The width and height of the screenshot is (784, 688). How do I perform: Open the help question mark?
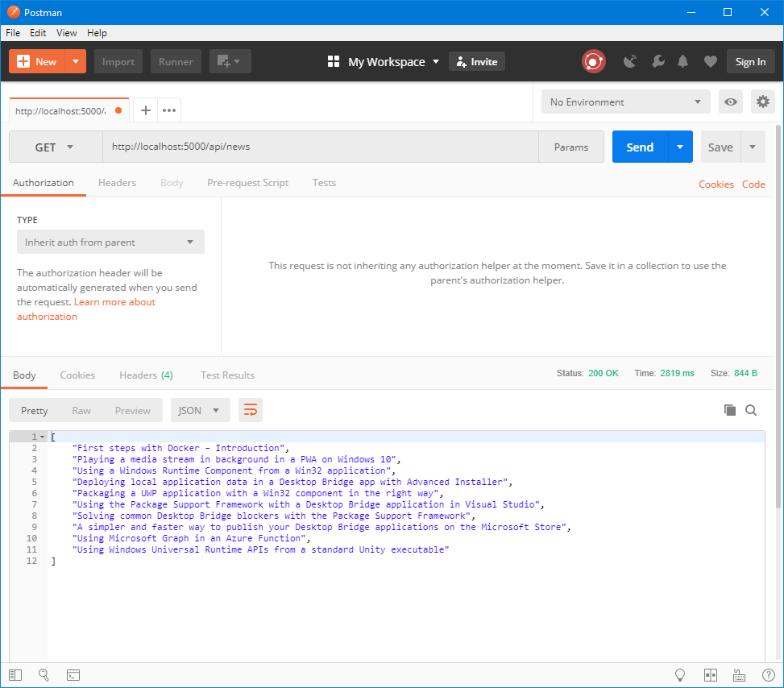(769, 675)
